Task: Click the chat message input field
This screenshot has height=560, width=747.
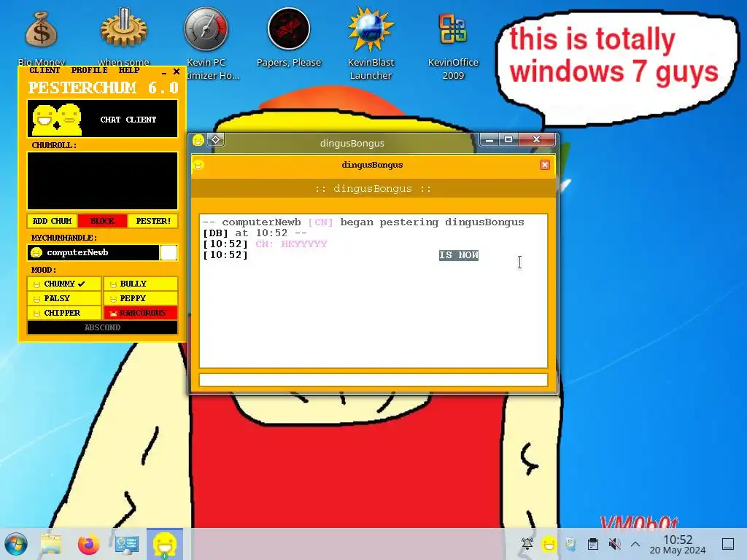Action: pyautogui.click(x=373, y=380)
